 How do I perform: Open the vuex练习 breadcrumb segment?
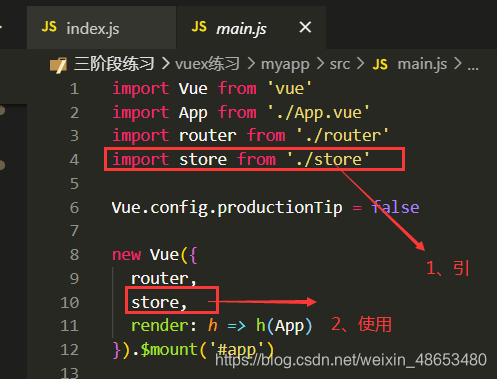[x=207, y=64]
